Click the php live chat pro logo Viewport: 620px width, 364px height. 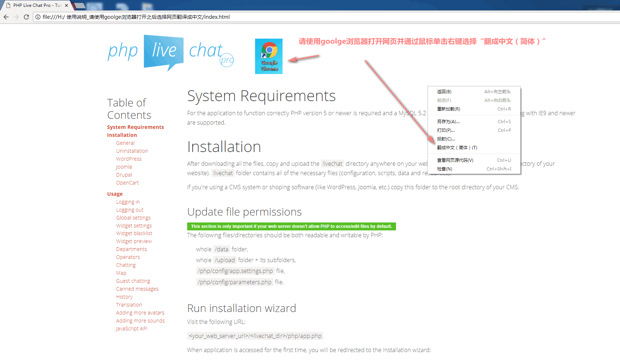pos(171,53)
